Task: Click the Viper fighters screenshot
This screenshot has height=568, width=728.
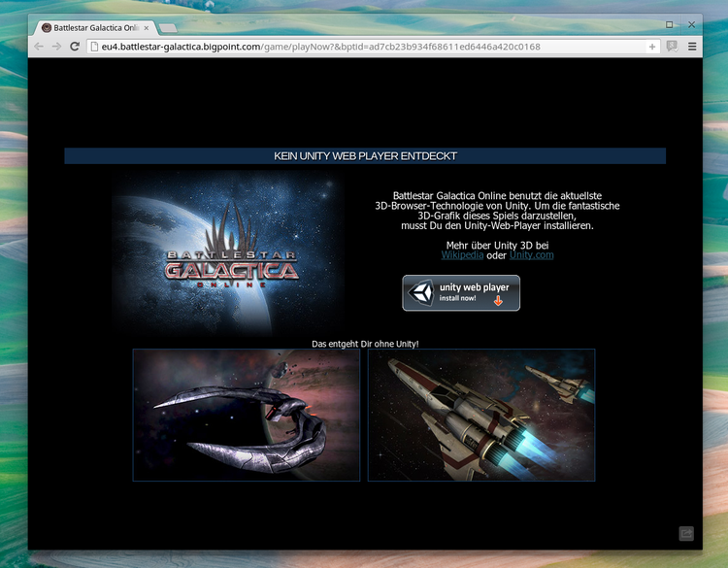Action: tap(481, 416)
